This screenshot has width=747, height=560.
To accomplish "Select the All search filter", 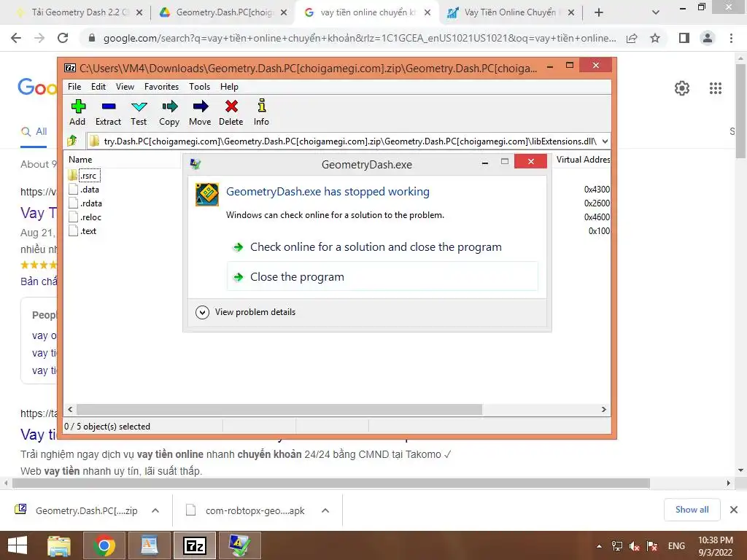I will [34, 132].
